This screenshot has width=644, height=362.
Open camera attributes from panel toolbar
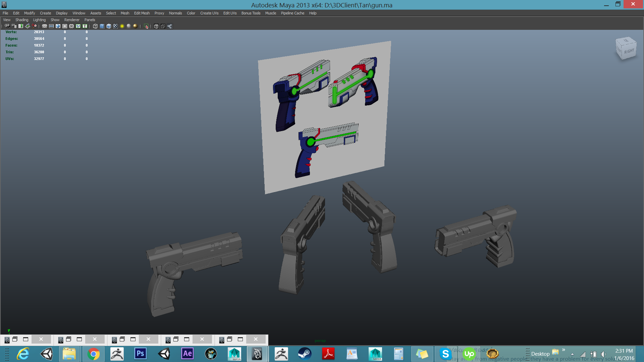tap(14, 26)
